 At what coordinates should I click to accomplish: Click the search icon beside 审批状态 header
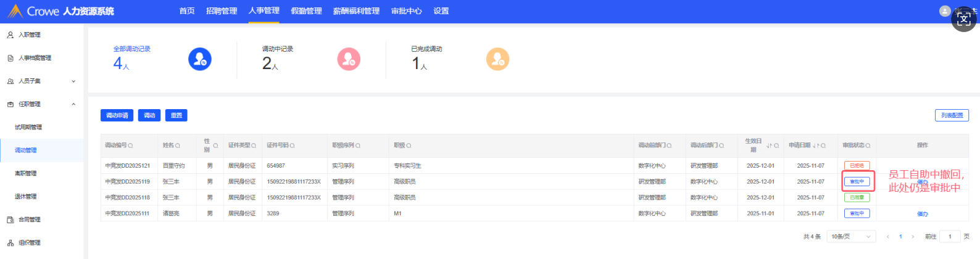(868, 146)
